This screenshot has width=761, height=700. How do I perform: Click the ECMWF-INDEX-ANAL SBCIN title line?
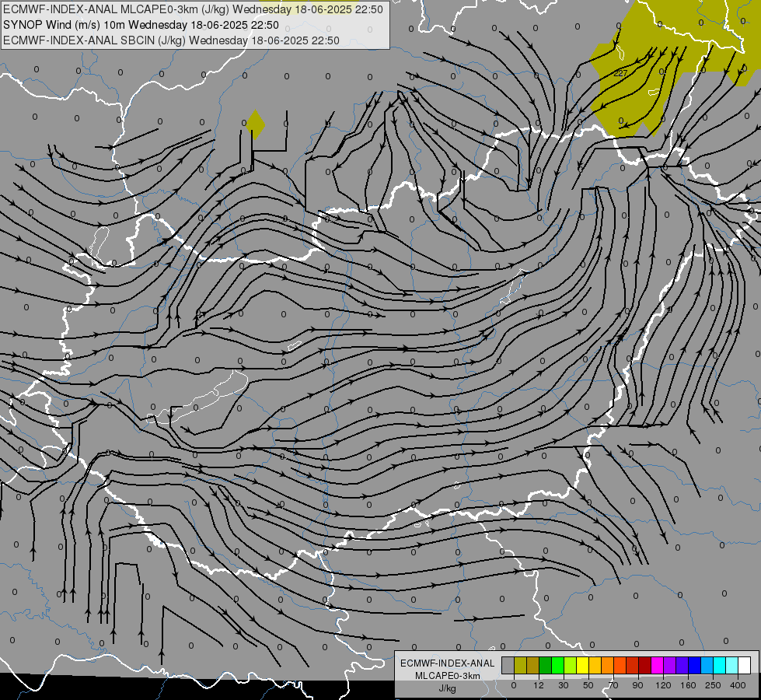(x=171, y=40)
